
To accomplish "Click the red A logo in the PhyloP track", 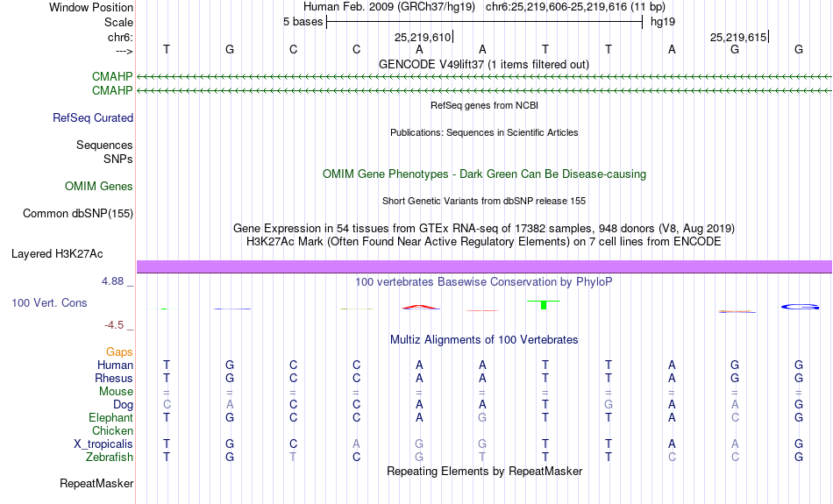I will 420,307.
